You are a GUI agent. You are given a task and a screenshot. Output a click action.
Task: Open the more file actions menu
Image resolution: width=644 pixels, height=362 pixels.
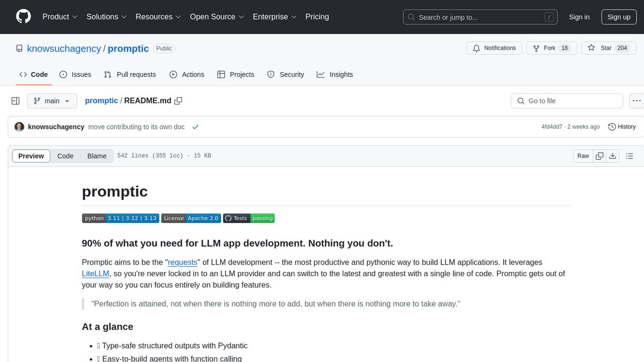point(636,101)
